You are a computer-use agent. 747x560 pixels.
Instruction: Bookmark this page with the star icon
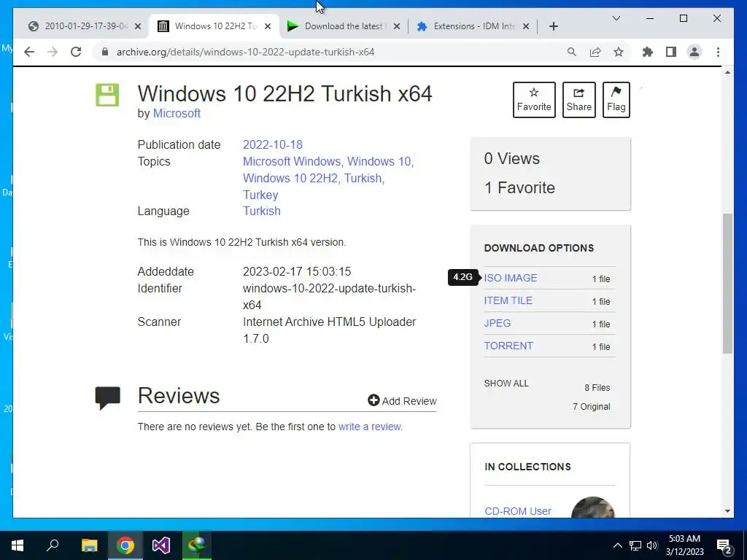(x=619, y=52)
